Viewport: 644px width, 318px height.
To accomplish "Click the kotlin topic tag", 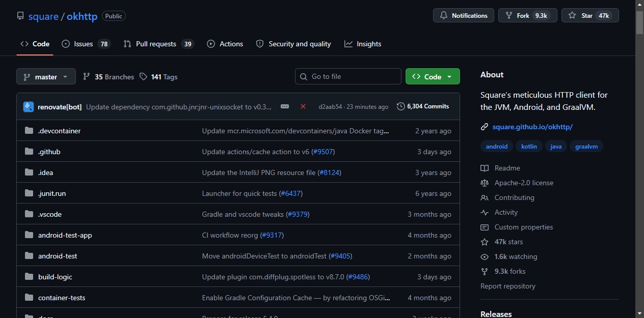I will click(529, 147).
